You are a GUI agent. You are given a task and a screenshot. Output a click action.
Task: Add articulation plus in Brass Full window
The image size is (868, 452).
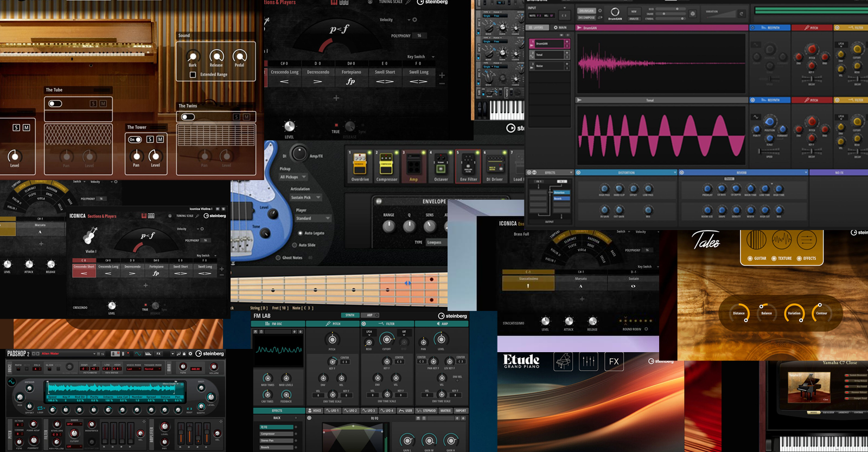coord(582,299)
